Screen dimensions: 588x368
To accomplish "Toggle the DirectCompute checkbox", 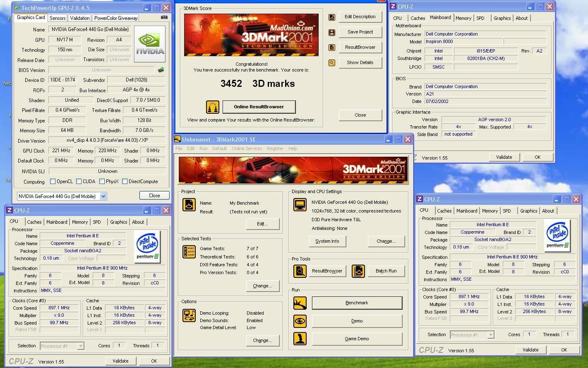I will (x=125, y=182).
